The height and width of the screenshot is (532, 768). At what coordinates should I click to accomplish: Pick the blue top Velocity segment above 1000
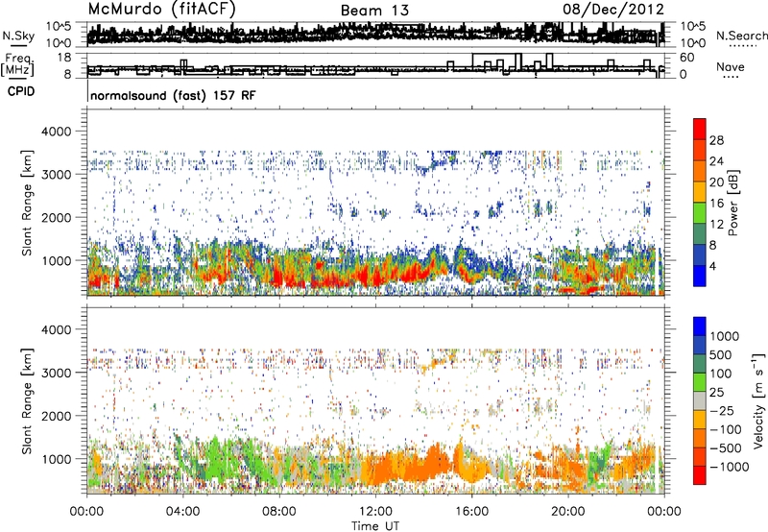pyautogui.click(x=700, y=326)
